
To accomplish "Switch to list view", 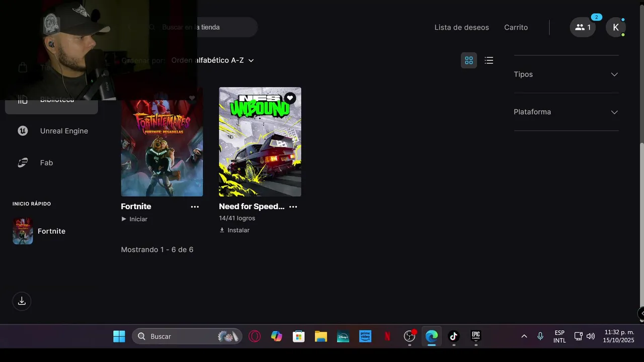I will (x=489, y=60).
